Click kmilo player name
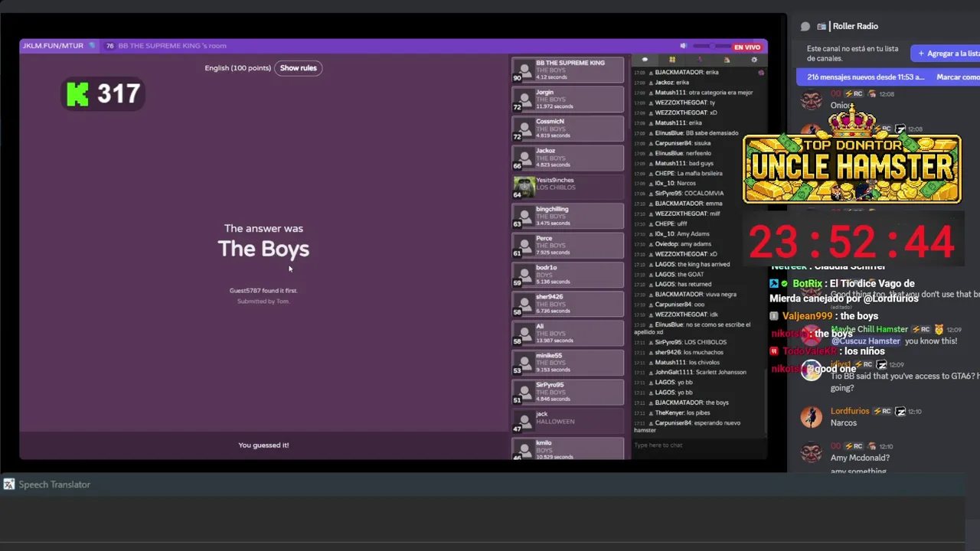 pos(544,443)
